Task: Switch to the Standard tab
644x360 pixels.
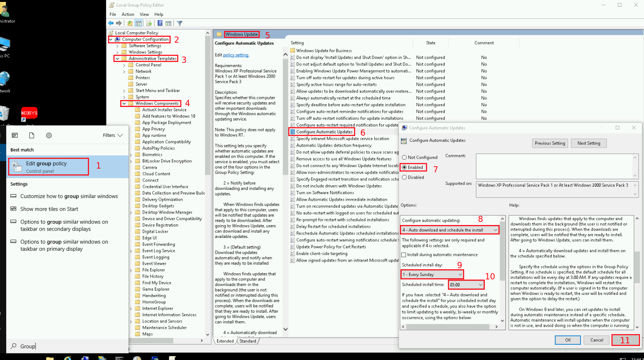Action: click(248, 341)
